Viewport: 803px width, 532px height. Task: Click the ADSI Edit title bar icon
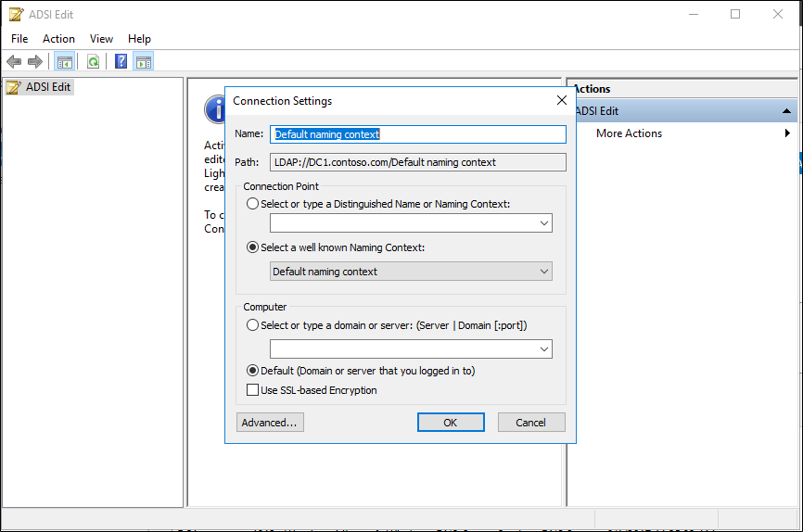click(x=17, y=14)
